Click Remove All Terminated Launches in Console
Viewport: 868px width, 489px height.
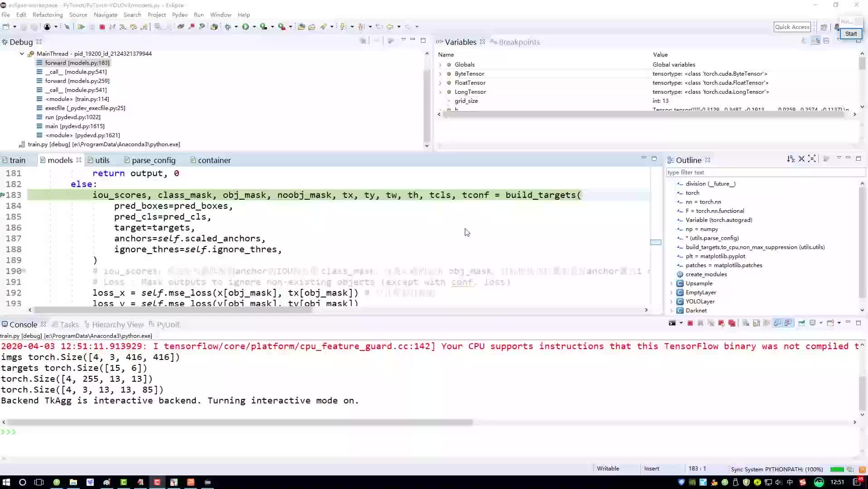point(711,323)
